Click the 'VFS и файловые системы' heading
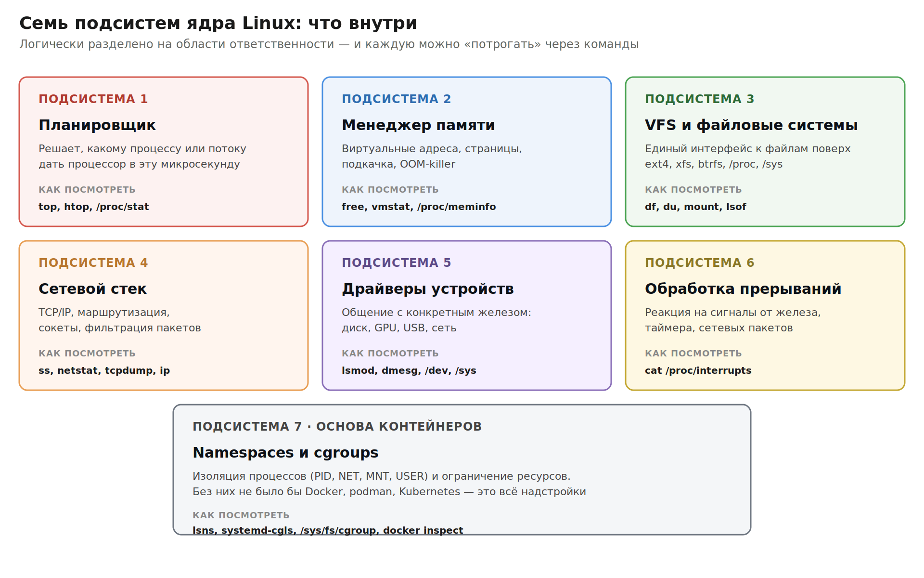Viewport: 924px width, 578px height. click(751, 125)
